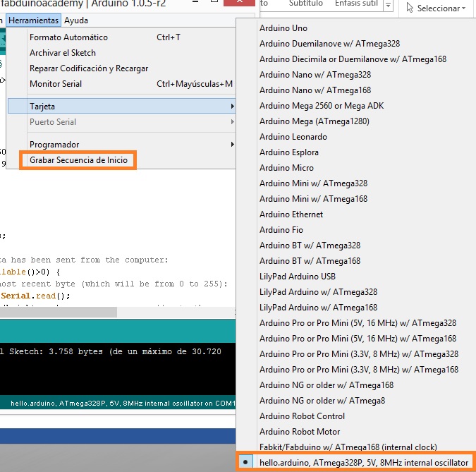Select Arduino Diecimila or Duemilanove w/ ATmega168

coord(355,59)
